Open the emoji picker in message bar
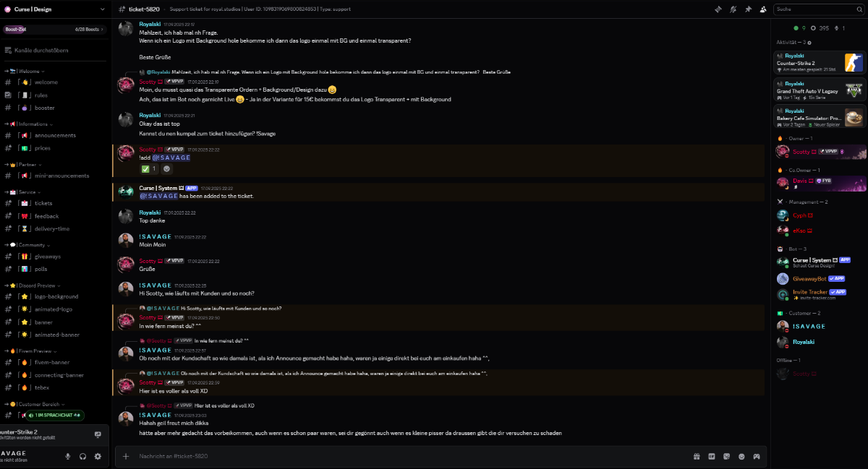 tap(741, 456)
